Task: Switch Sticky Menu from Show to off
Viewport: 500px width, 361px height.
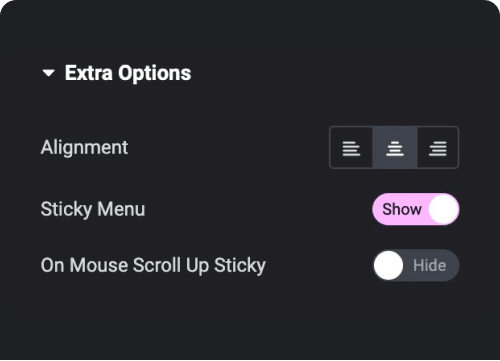Action: tap(416, 209)
